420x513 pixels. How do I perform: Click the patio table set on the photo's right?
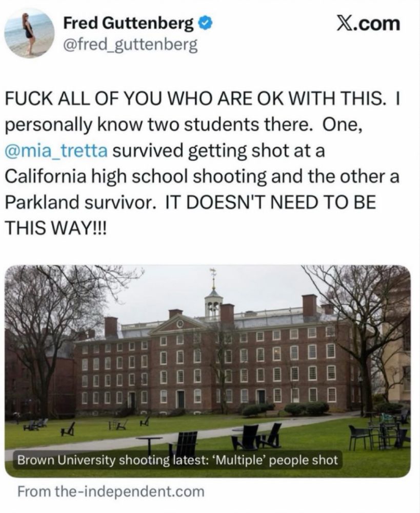(379, 431)
